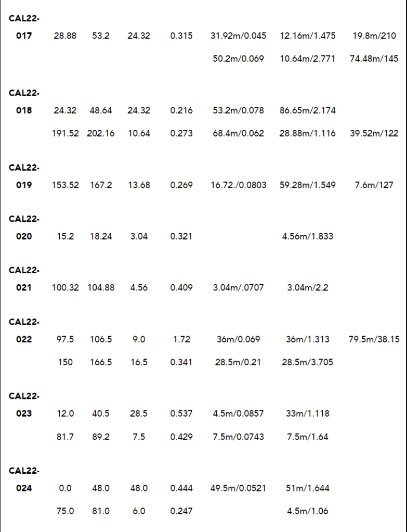This screenshot has width=407, height=532.
Task: Select the 191.52 value
Action: [x=65, y=133]
